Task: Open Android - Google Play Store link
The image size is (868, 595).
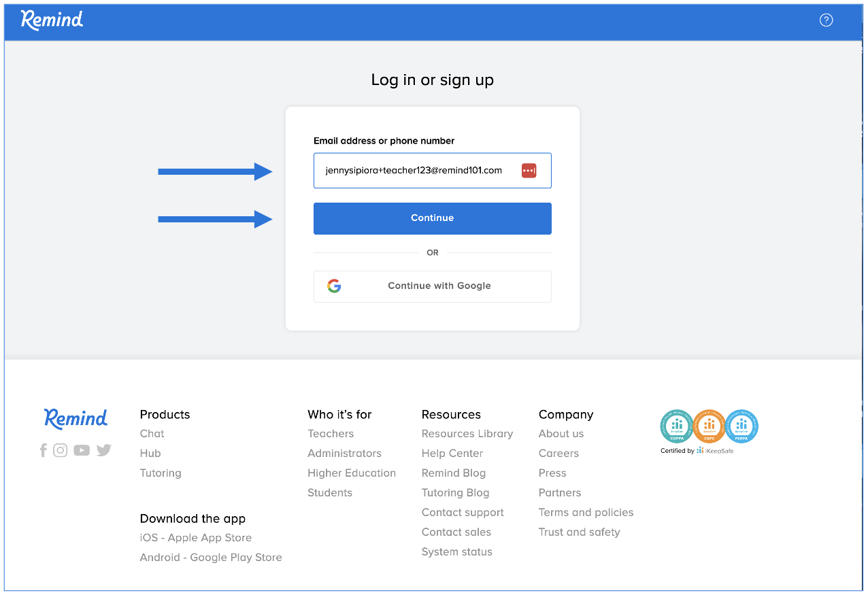Action: click(x=211, y=558)
